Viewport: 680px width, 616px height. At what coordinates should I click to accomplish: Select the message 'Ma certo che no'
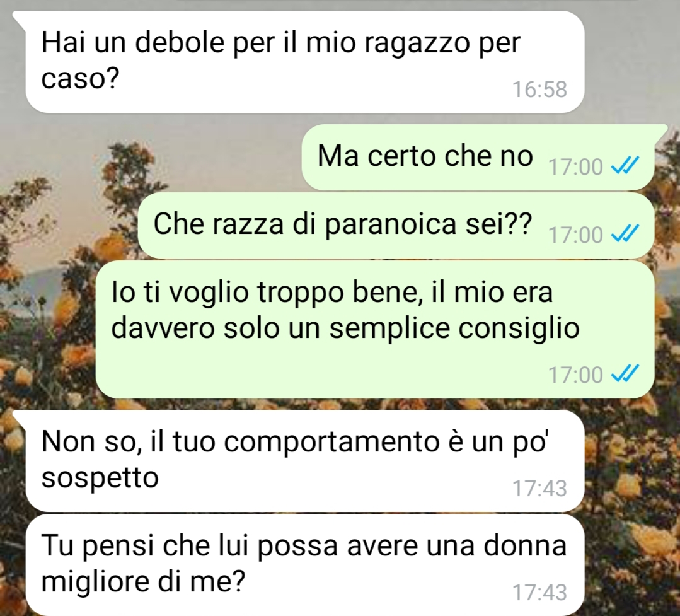478,158
